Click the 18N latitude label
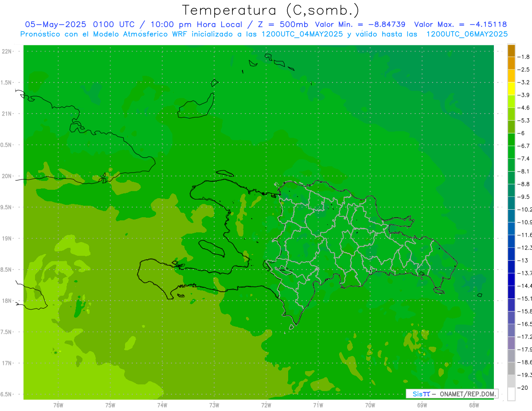Viewport: 532px width, 411px height. 7,301
